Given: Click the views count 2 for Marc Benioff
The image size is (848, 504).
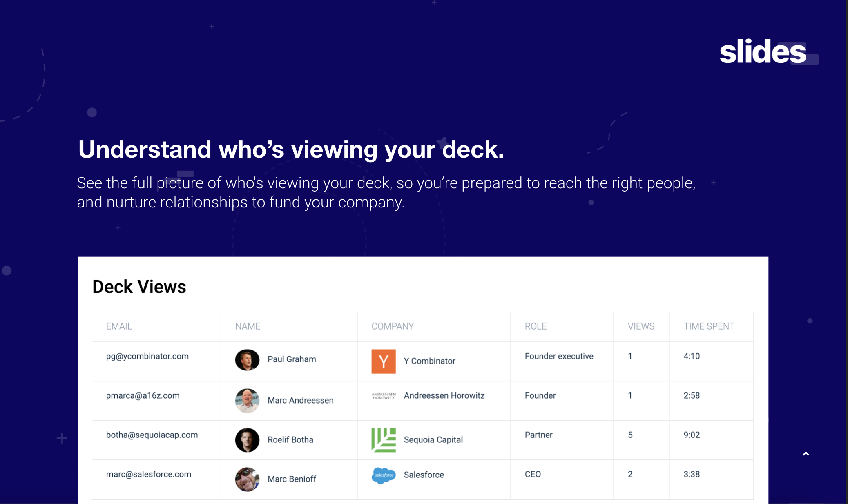Looking at the screenshot, I should click(630, 474).
